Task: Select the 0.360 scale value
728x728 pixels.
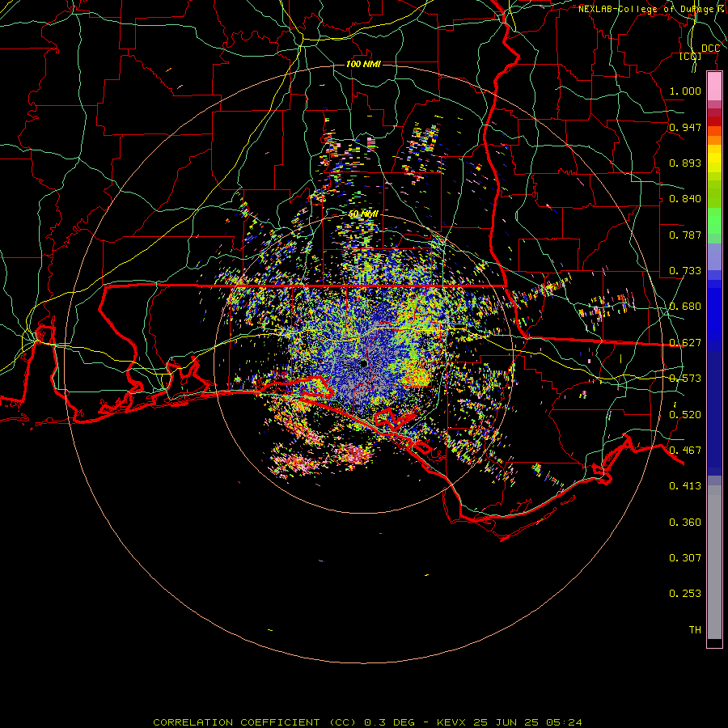Action: [685, 523]
